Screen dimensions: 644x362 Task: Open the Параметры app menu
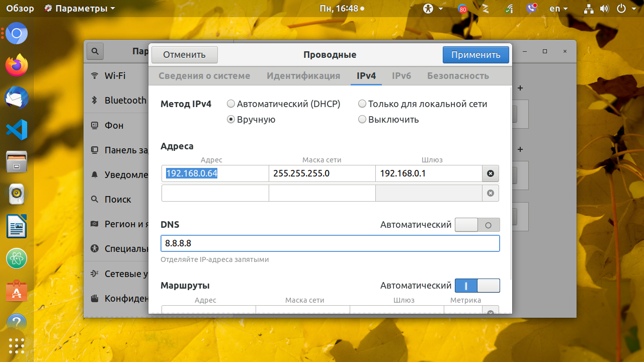click(x=79, y=9)
